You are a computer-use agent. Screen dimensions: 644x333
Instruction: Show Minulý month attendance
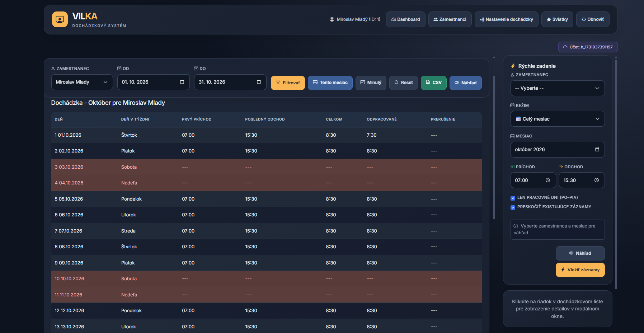371,83
